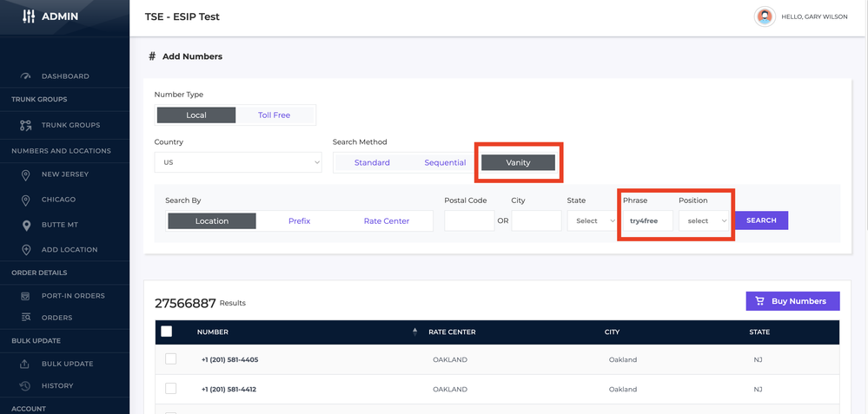Click the Dashboard gauge icon
The height and width of the screenshot is (414, 868).
tap(25, 76)
